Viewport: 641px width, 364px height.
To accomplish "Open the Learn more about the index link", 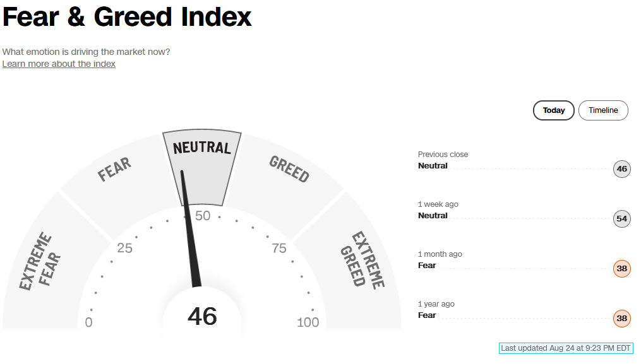I will 59,64.
